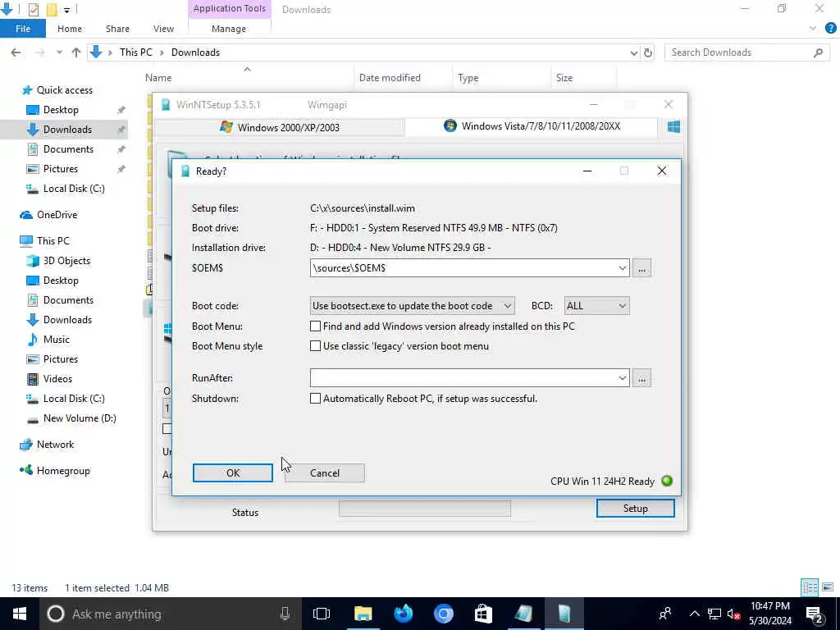The image size is (840, 630).
Task: Select This PC in sidebar
Action: [x=52, y=241]
